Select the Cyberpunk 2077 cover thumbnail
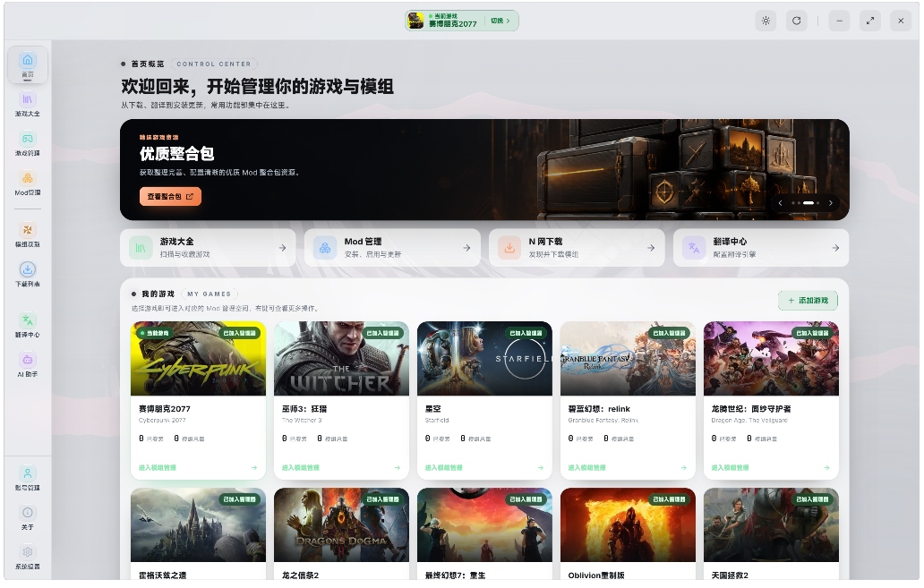 point(198,359)
